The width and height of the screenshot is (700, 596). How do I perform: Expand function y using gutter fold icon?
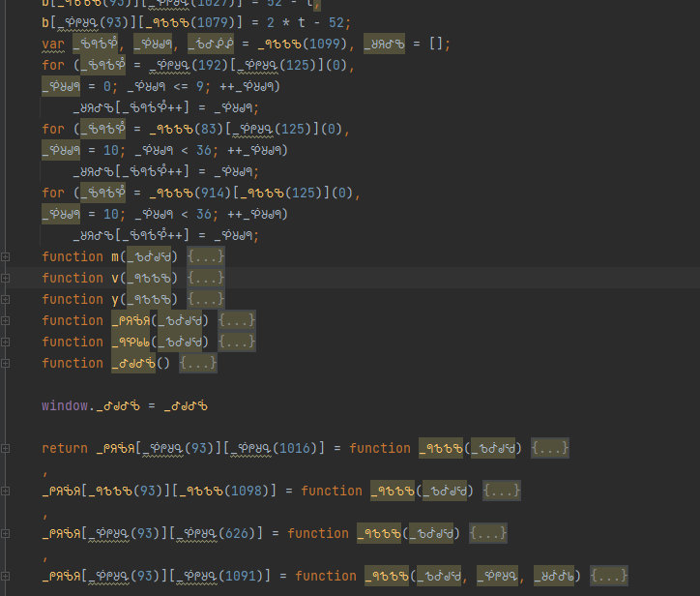tap(6, 300)
